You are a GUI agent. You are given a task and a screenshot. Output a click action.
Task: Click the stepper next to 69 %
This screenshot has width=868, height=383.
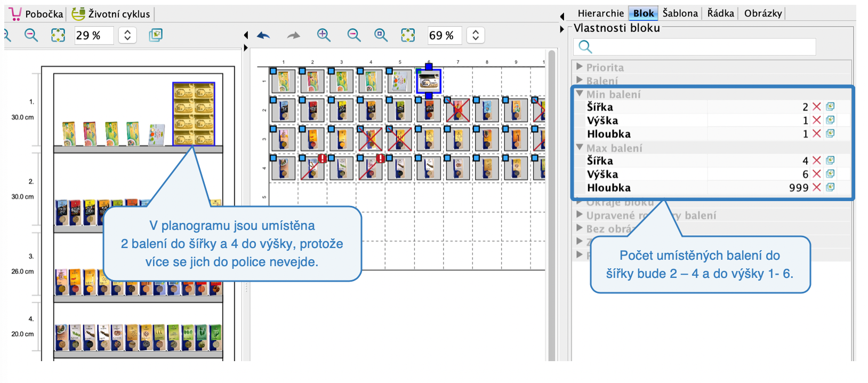coord(476,35)
